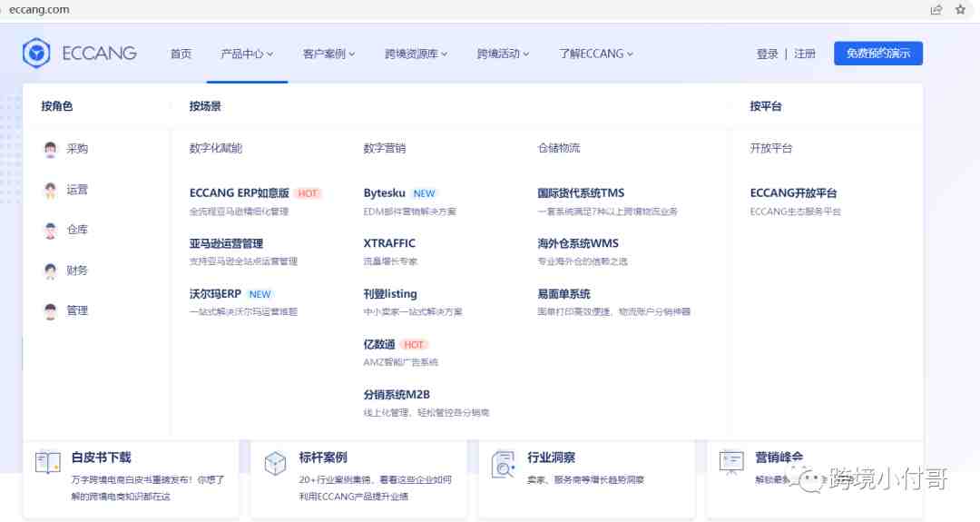
Task: Open the 易面单系统 product link
Action: [x=563, y=294]
